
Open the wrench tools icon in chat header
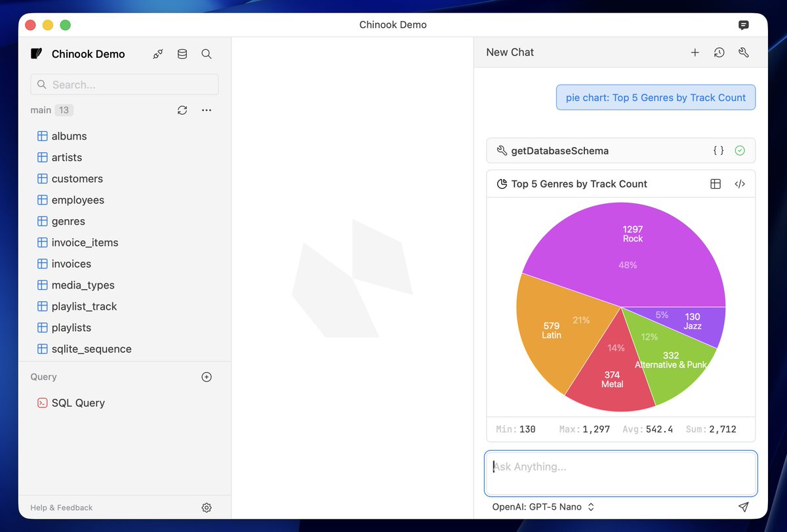(x=744, y=52)
